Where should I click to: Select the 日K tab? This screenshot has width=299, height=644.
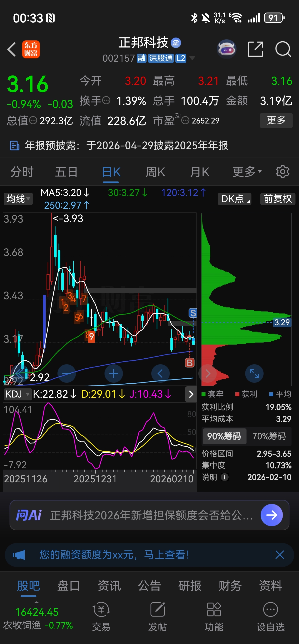coord(111,172)
